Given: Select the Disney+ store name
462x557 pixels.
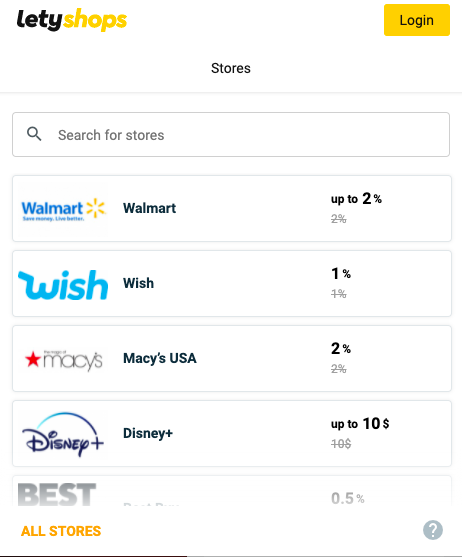Looking at the screenshot, I should pyautogui.click(x=148, y=433).
